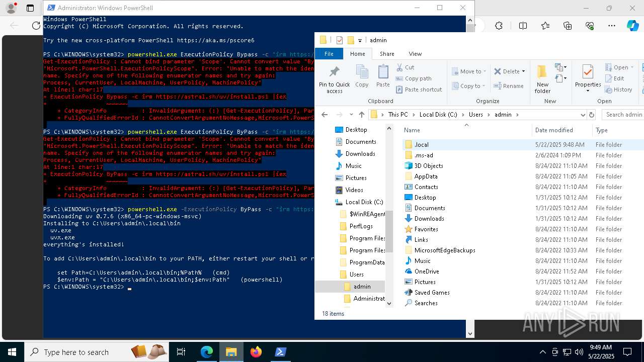Open Move to dropdown in ribbon
Screen dimensions: 644x362
pos(468,71)
